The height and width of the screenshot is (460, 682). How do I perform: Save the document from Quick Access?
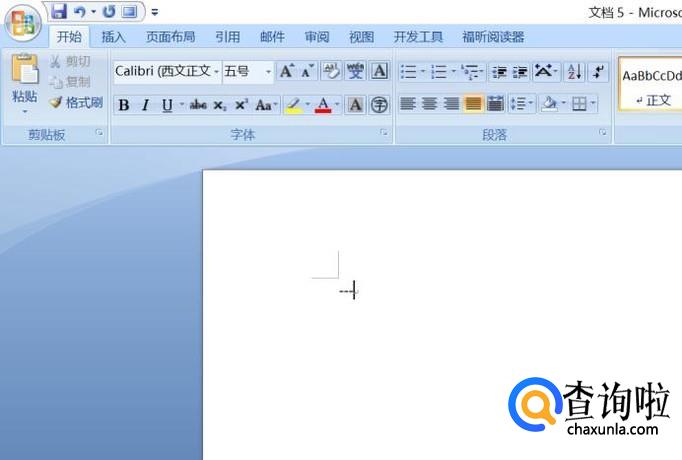59,11
